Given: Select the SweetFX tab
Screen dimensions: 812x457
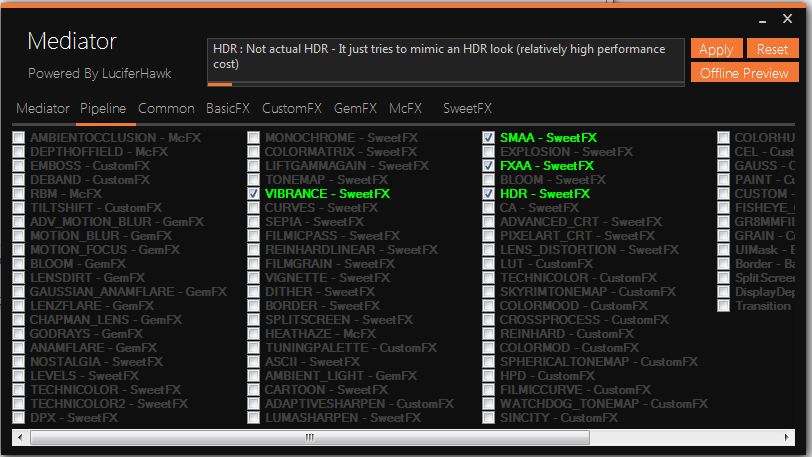Looking at the screenshot, I should pos(467,108).
